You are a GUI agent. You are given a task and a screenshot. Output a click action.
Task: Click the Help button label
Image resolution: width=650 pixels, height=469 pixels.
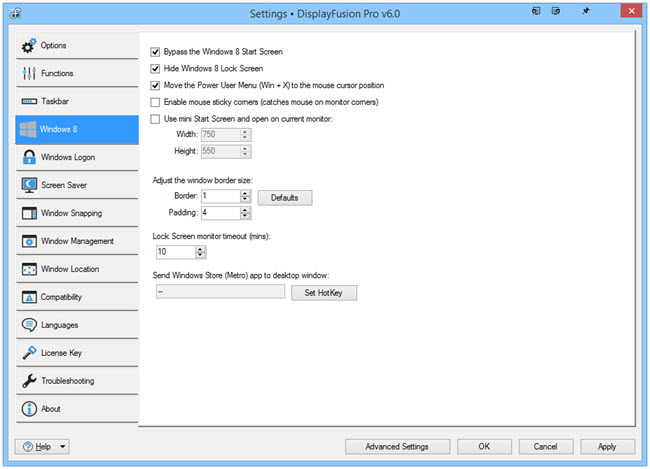click(x=43, y=447)
